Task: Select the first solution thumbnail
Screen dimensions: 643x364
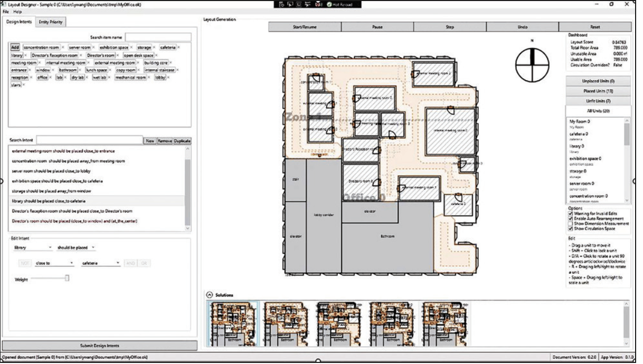Action: click(232, 324)
